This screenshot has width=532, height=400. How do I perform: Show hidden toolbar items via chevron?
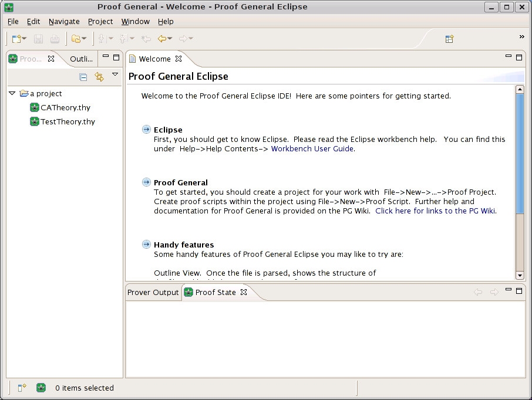pos(522,36)
